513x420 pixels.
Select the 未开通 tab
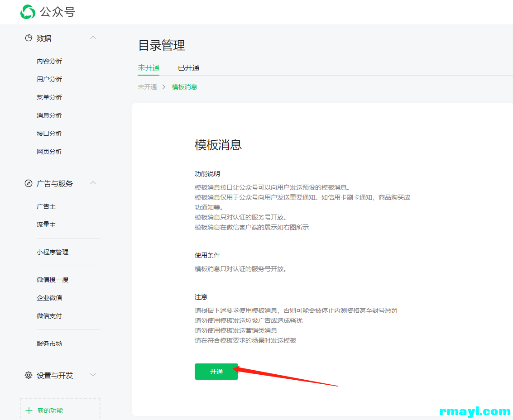click(149, 68)
